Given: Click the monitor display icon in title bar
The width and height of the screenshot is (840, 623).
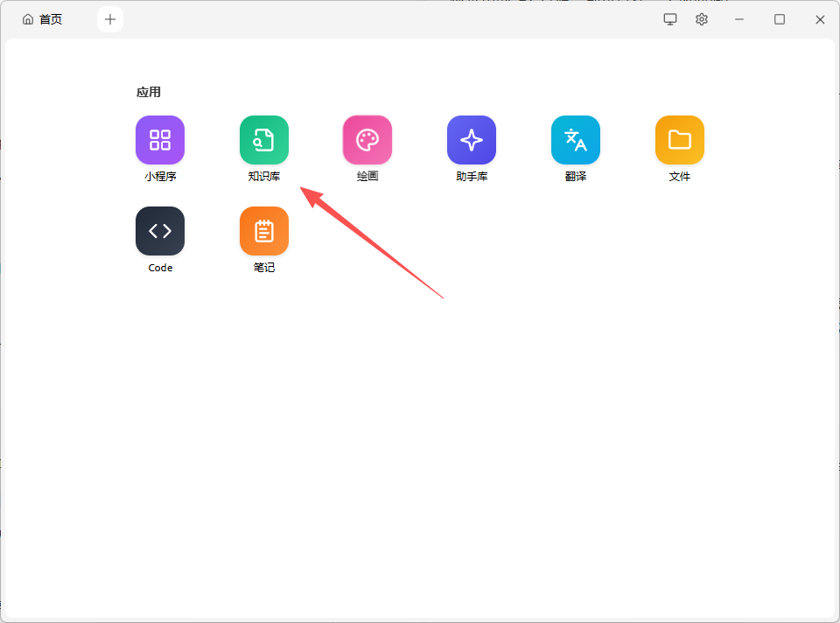Looking at the screenshot, I should 670,19.
